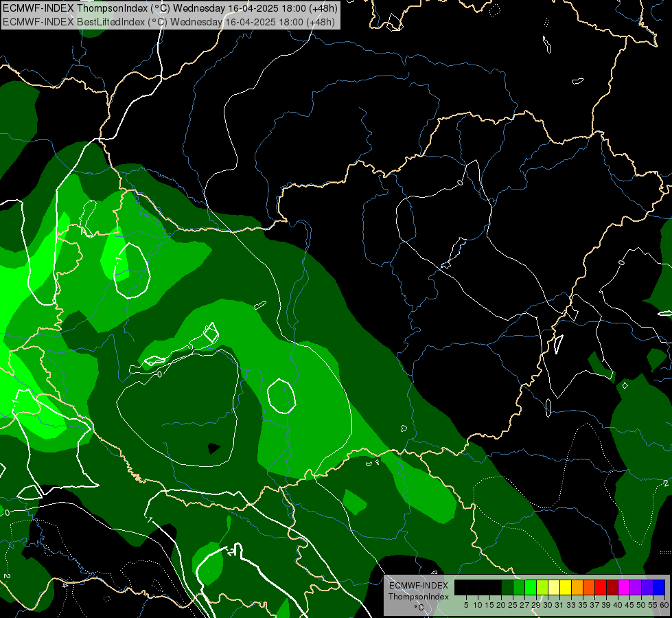Click the ThompsonIndex label in legend

(x=418, y=597)
